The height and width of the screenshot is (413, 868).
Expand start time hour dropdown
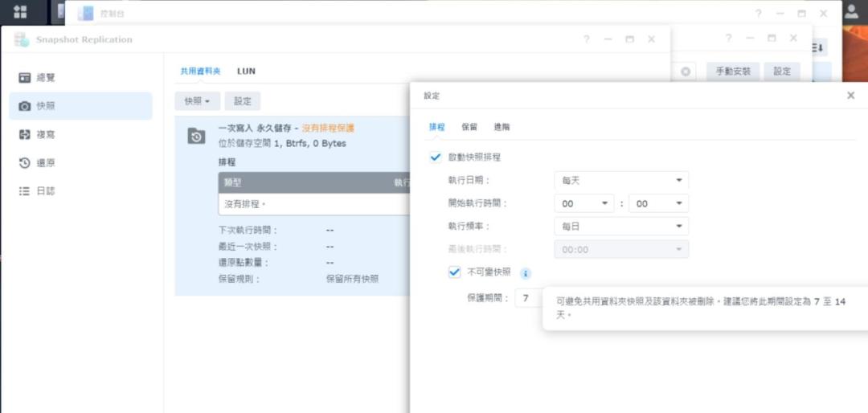pyautogui.click(x=584, y=204)
